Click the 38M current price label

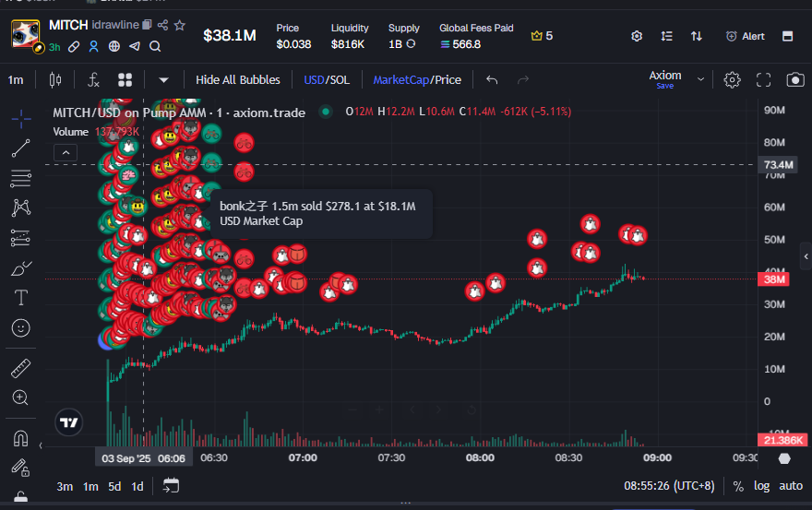773,279
